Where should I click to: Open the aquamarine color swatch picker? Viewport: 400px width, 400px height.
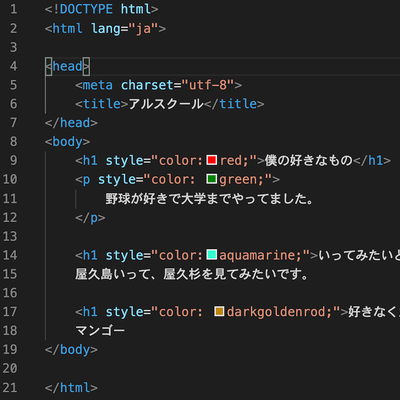(x=212, y=255)
